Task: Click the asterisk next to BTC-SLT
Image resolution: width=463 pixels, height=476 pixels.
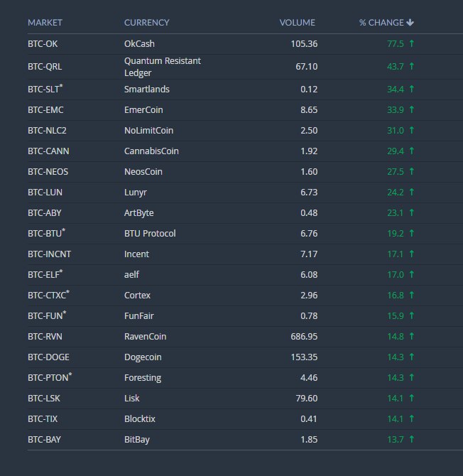Action: pos(61,86)
